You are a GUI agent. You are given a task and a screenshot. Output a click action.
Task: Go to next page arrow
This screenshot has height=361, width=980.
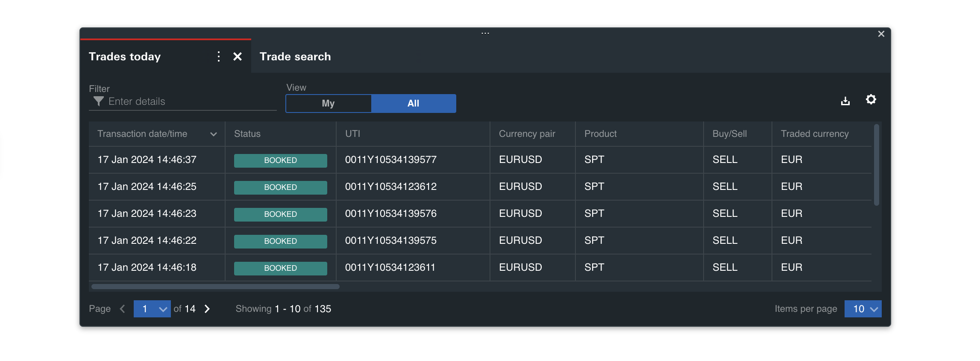pyautogui.click(x=207, y=309)
